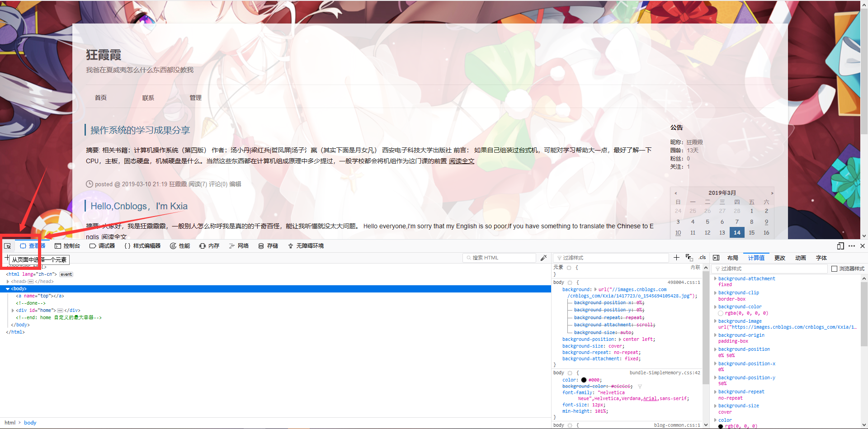
Task: Click the clock icon beside posted date
Action: tap(90, 184)
